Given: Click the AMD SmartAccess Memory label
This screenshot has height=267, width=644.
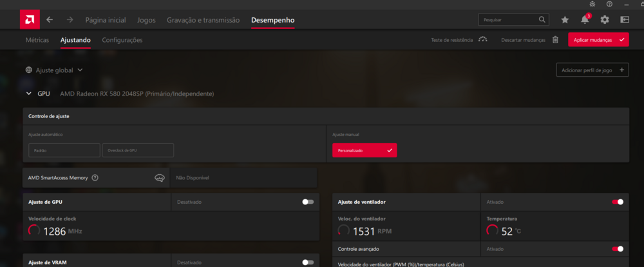Looking at the screenshot, I should pyautogui.click(x=58, y=178).
